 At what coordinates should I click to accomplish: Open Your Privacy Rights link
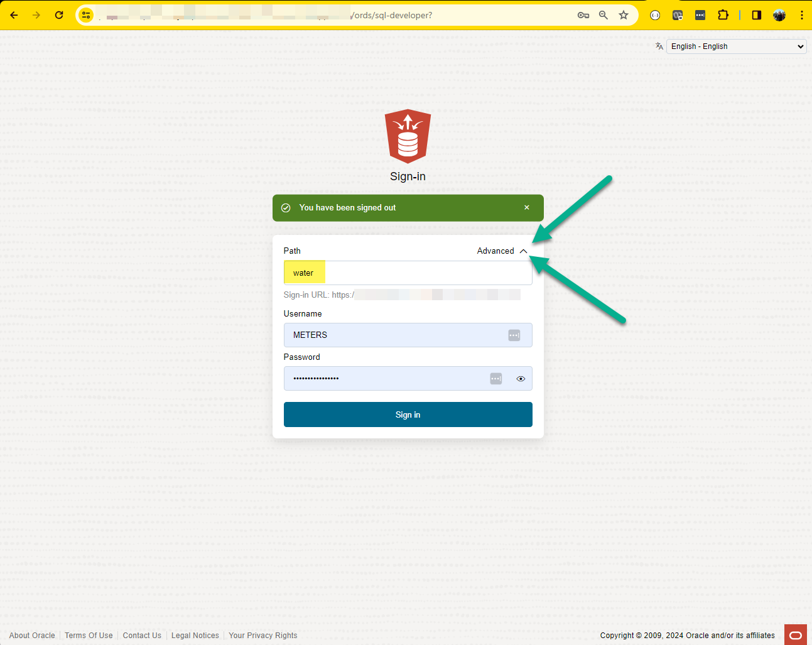[x=263, y=636]
